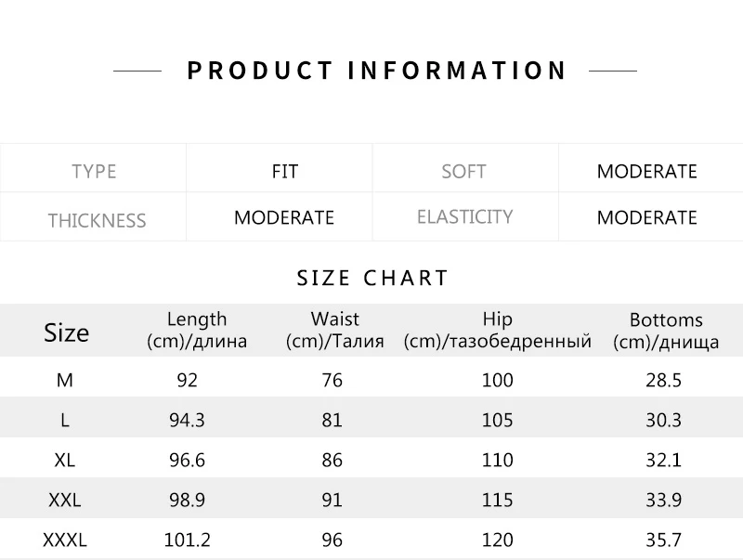Click the 94.3 length value

pyautogui.click(x=188, y=420)
